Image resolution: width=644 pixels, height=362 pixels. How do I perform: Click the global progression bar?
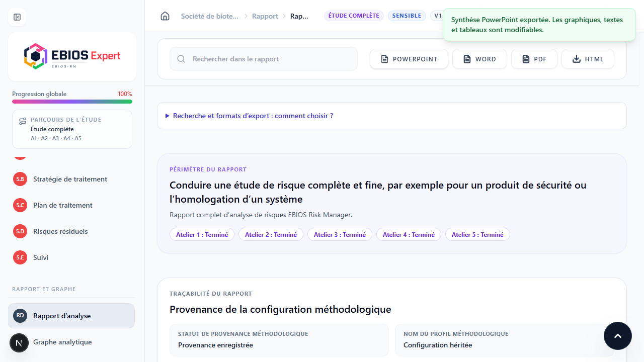point(72,102)
